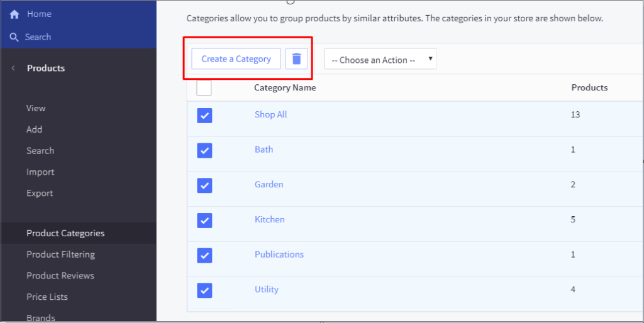Open the Choose an Action dropdown
Image resolution: width=644 pixels, height=323 pixels.
click(x=380, y=60)
